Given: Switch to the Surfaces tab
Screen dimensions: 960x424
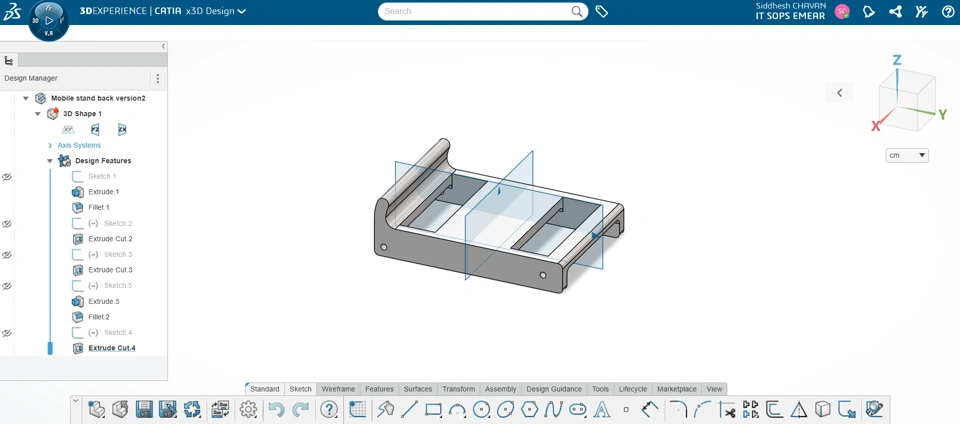Looking at the screenshot, I should pyautogui.click(x=418, y=389).
